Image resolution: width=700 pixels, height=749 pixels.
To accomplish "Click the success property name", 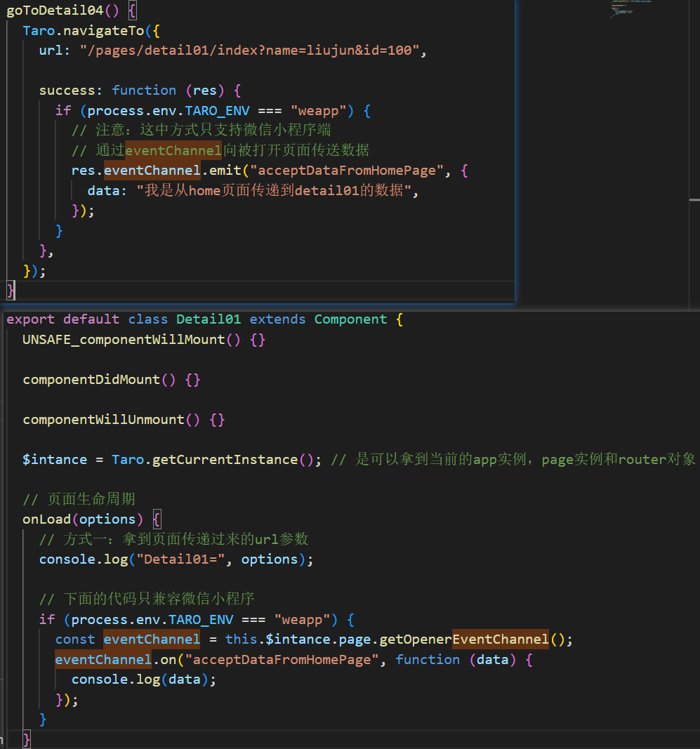I will 67,91.
